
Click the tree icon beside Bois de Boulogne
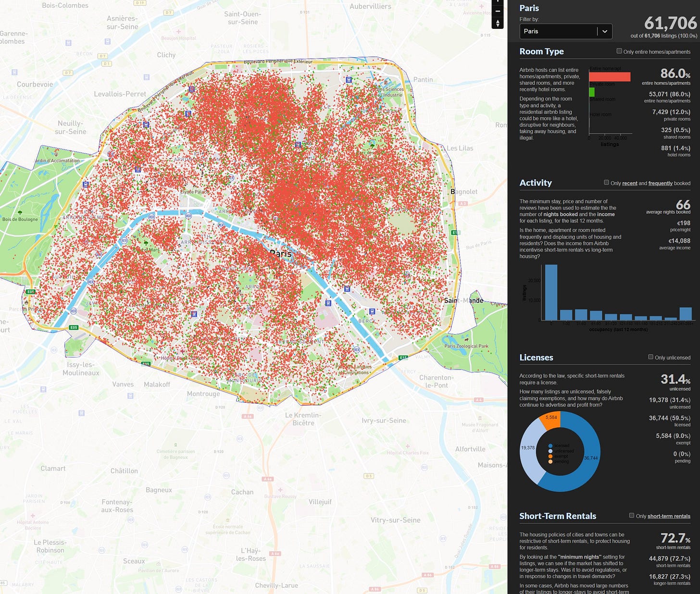tap(20, 212)
